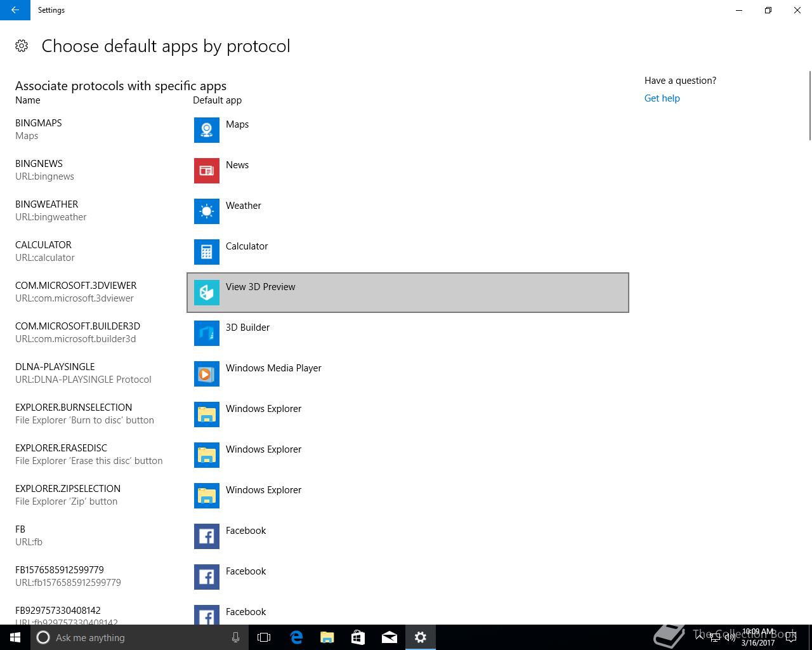The image size is (812, 650).
Task: Click the Calculator app icon
Action: 207,252
